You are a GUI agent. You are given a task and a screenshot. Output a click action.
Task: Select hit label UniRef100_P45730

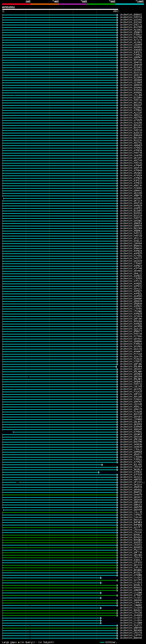tap(131, 100)
